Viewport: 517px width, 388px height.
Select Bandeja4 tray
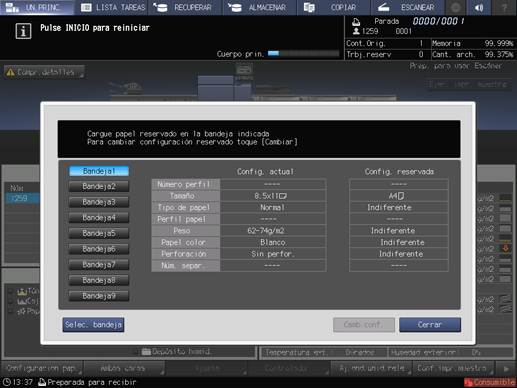(x=99, y=218)
